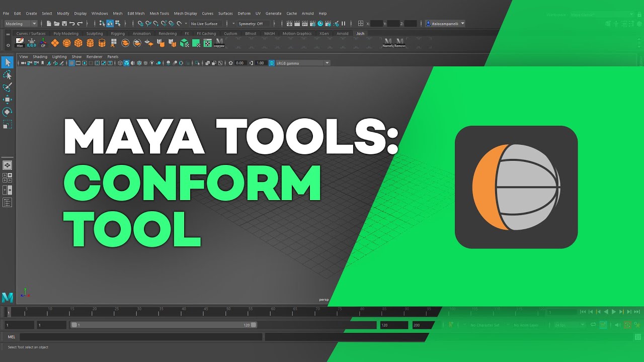
Task: Select the Move tool in toolbox
Action: [x=8, y=100]
